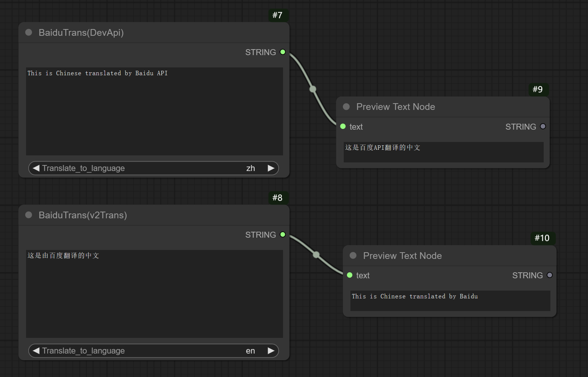This screenshot has height=377, width=588.
Task: Click the text area in BaiduTrans(v2Trans) node
Action: point(155,294)
